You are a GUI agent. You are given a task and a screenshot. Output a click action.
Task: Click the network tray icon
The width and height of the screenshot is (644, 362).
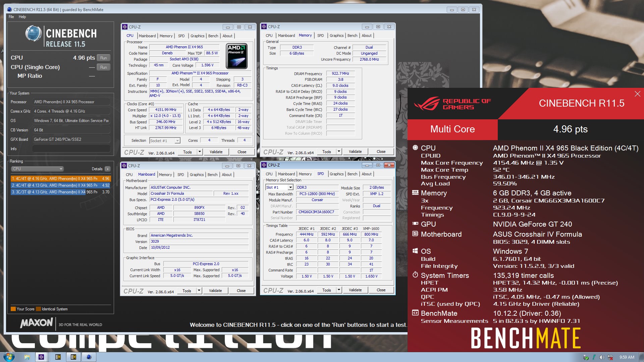click(x=610, y=357)
